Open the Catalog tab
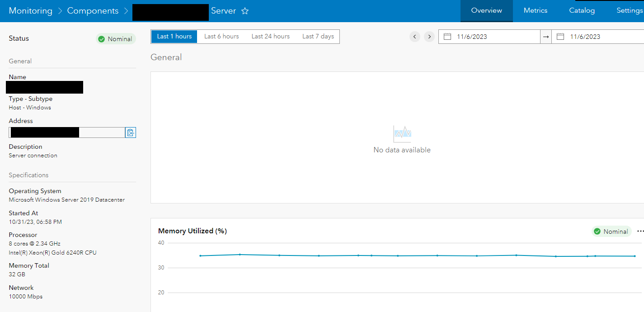The image size is (644, 312). click(x=582, y=10)
